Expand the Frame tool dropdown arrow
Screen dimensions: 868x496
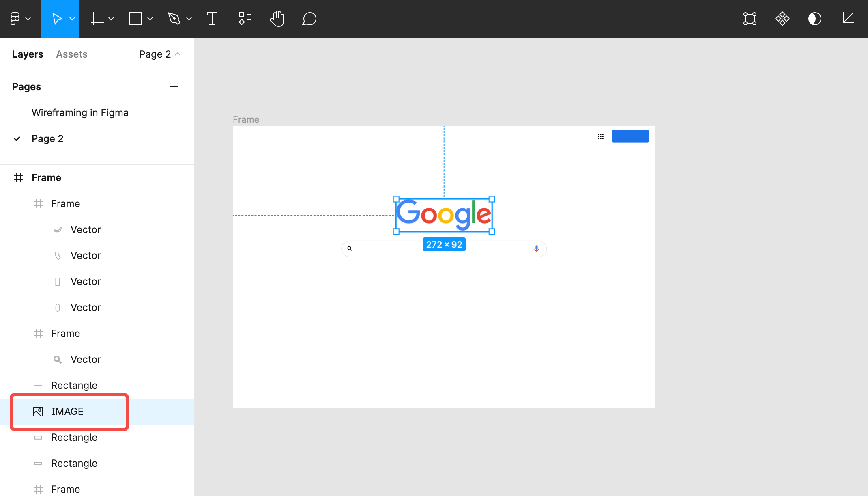click(111, 19)
